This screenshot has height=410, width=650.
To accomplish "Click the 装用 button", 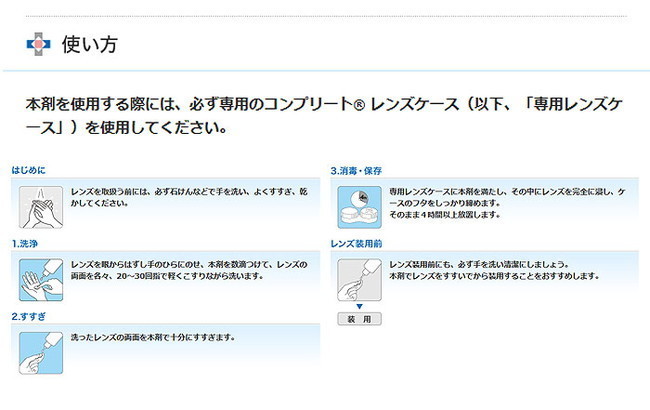I will [x=359, y=319].
